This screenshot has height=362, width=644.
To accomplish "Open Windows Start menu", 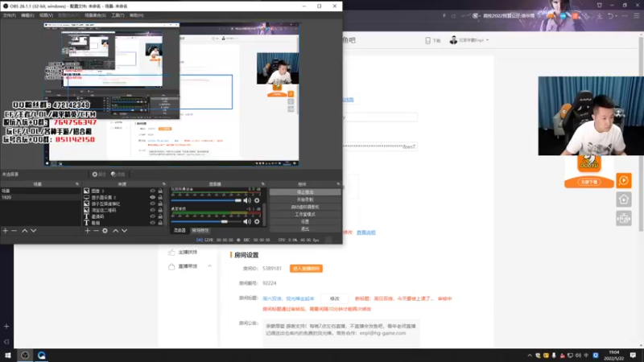I will click(7, 355).
